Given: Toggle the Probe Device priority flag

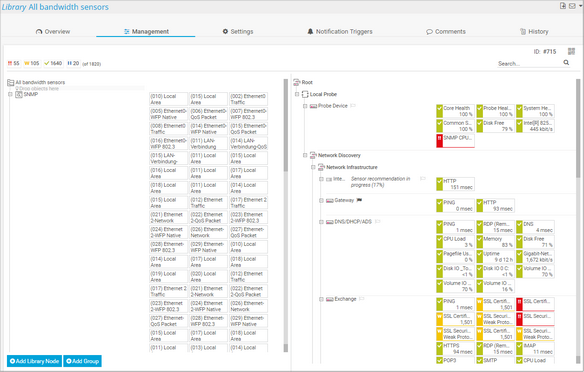Looking at the screenshot, I should pos(353,106).
